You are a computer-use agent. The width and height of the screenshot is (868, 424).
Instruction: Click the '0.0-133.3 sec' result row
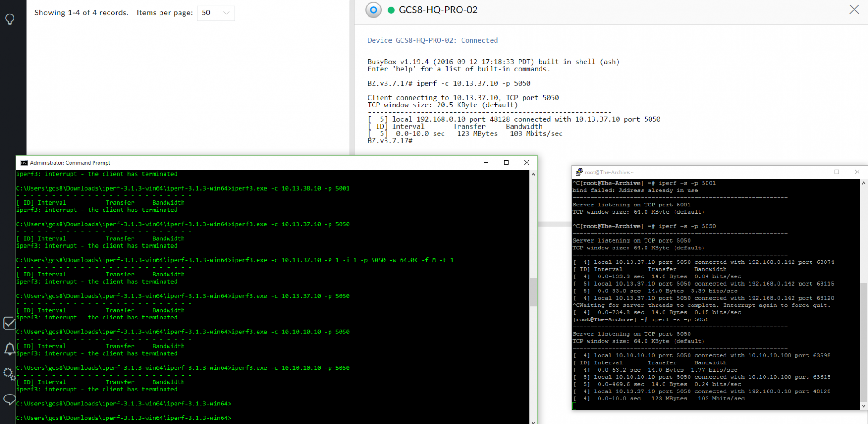click(x=657, y=276)
